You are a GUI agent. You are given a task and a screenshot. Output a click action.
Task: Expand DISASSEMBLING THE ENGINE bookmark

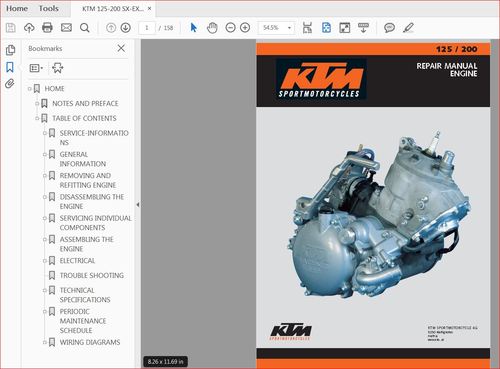[x=45, y=197]
